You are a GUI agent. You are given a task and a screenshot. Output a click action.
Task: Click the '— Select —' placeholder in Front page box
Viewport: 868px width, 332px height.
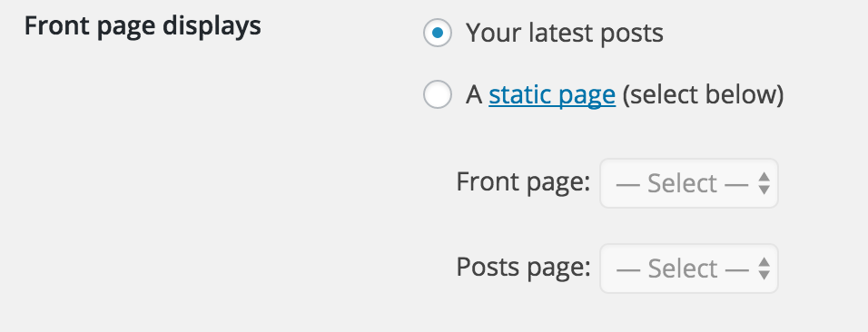(683, 183)
